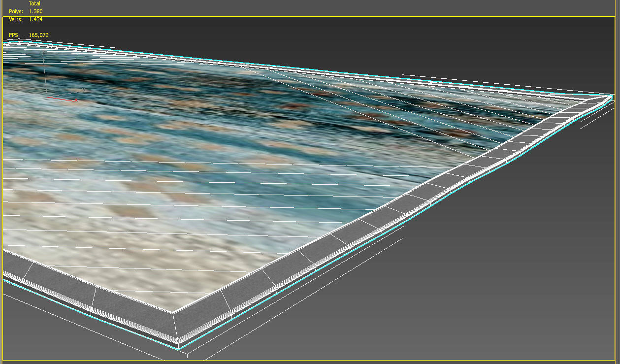Click the 'FPS:' statistics label
This screenshot has width=620, height=364.
click(14, 35)
